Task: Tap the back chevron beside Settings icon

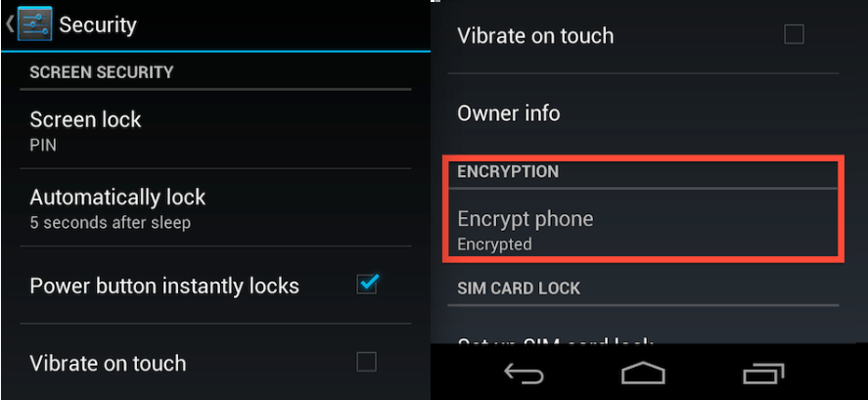Action: click(x=10, y=23)
